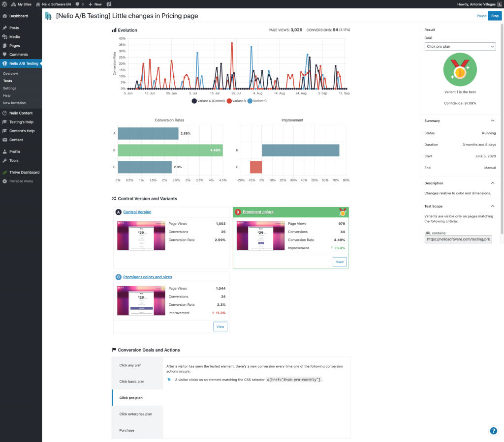Open the Prominent colors and sizes link
This screenshot has width=504, height=442.
click(148, 277)
